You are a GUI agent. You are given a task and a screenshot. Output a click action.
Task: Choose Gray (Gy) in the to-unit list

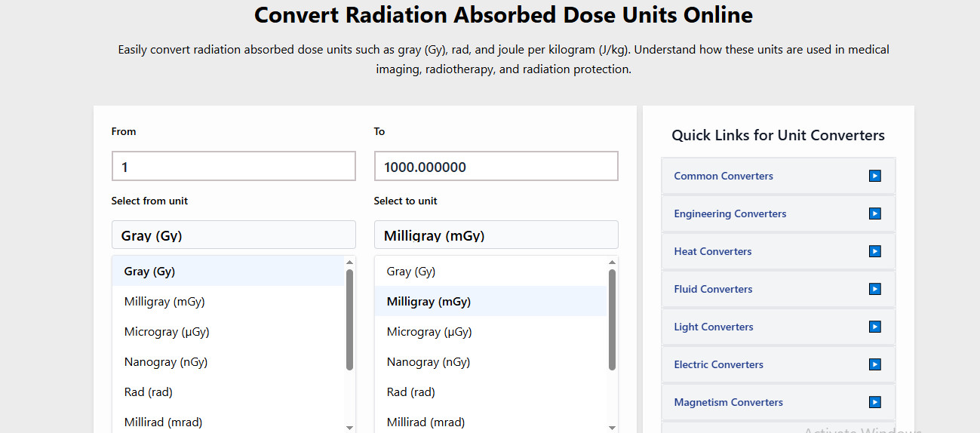point(411,272)
